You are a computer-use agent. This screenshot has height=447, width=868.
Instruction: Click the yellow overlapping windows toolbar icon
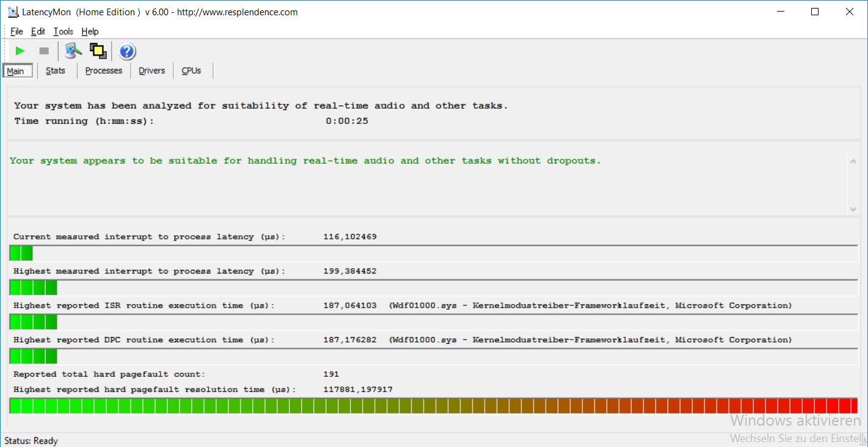click(x=98, y=51)
